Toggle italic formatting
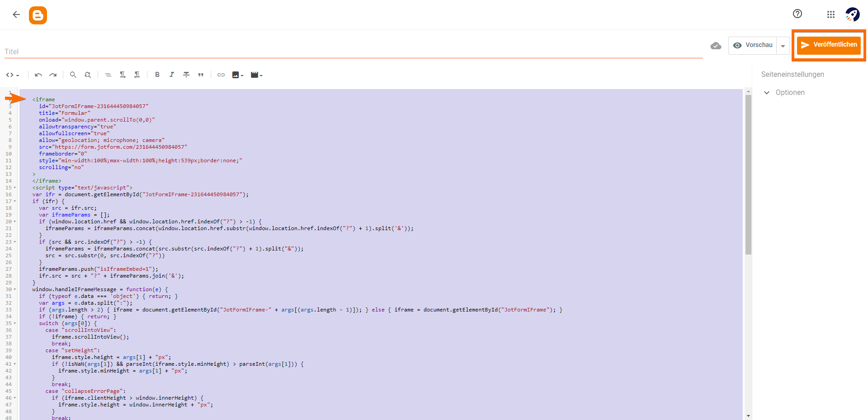The height and width of the screenshot is (420, 868). 172,75
